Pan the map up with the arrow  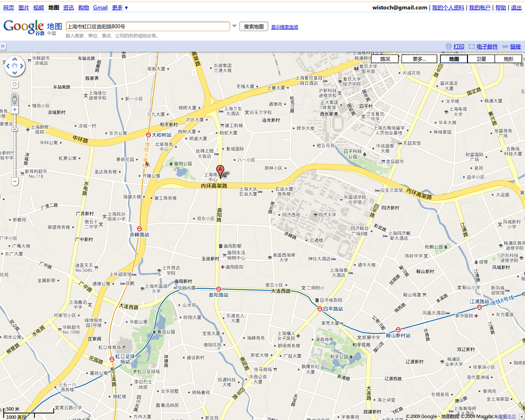pyautogui.click(x=15, y=59)
